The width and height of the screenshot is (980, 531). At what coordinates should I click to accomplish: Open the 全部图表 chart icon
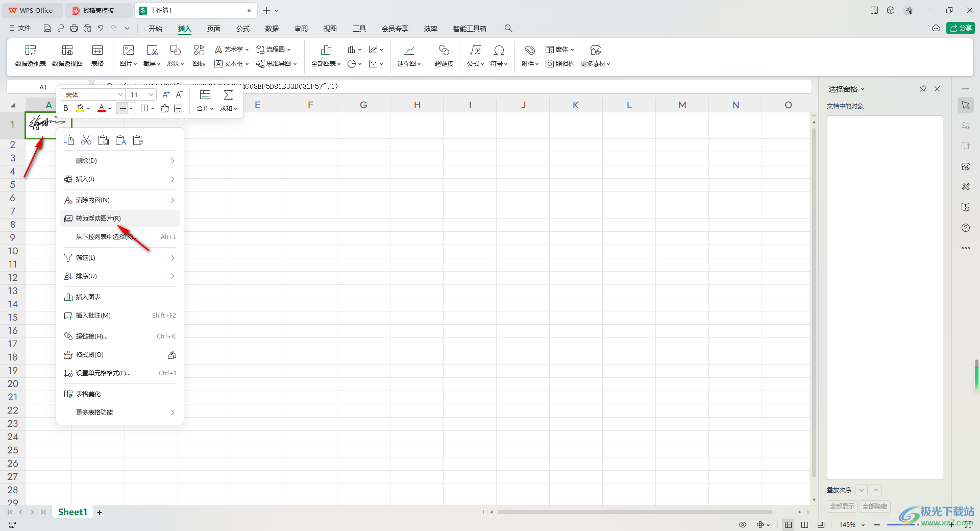326,56
